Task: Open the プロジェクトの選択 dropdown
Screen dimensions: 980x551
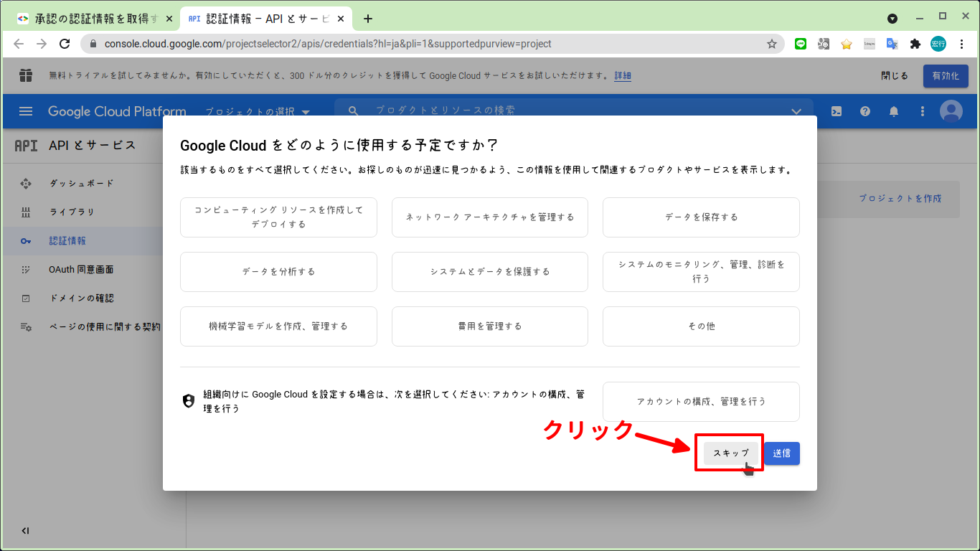Action: (256, 111)
